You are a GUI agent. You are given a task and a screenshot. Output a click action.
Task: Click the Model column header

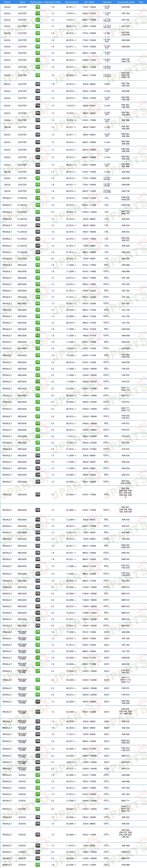click(x=23, y=2)
